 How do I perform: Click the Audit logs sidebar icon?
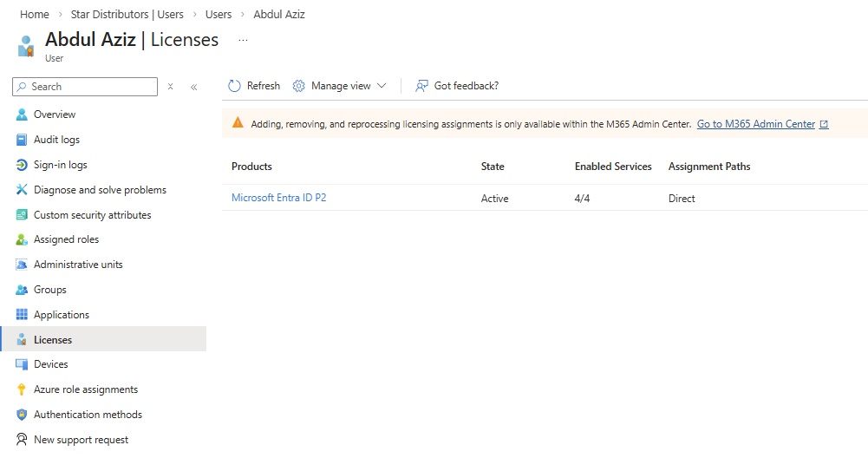23,140
